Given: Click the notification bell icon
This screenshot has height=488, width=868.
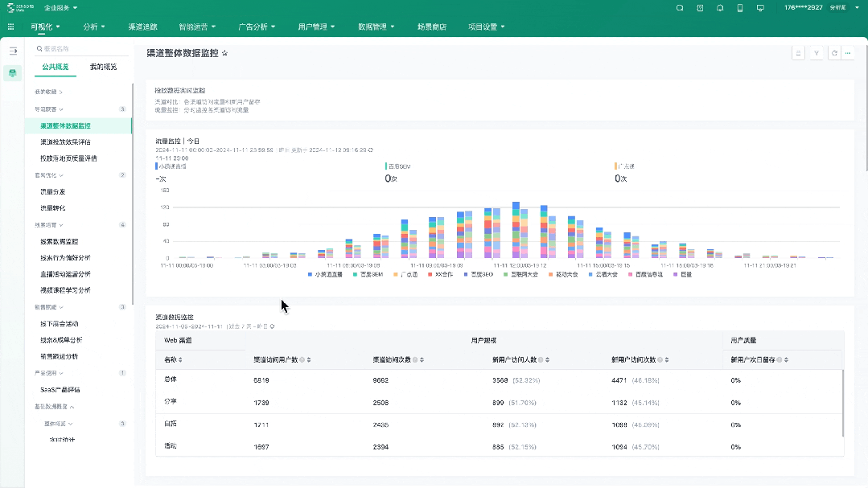Looking at the screenshot, I should pos(720,8).
